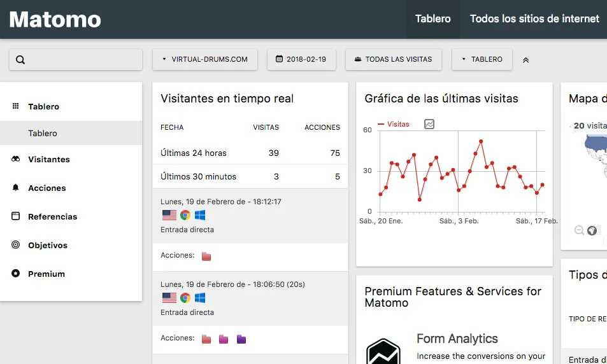Click the world globe icon on map
Screen dimensions: 607x364
point(592,230)
